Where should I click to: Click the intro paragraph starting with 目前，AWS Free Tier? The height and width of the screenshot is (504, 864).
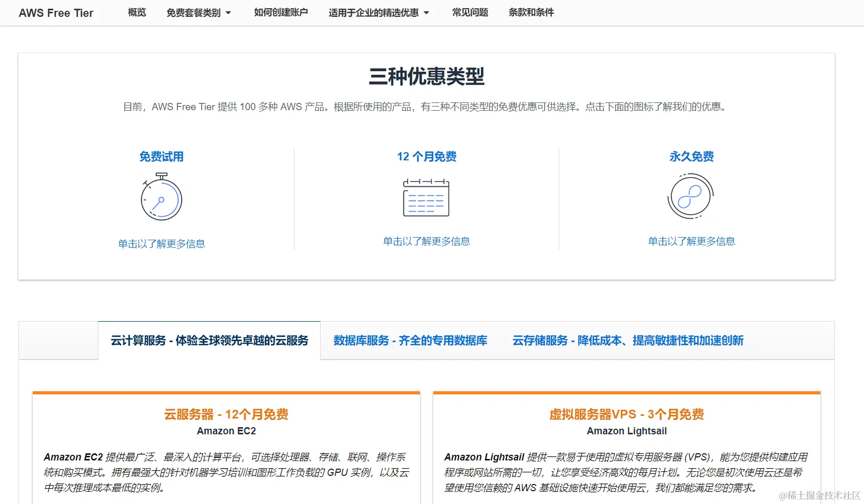(427, 107)
